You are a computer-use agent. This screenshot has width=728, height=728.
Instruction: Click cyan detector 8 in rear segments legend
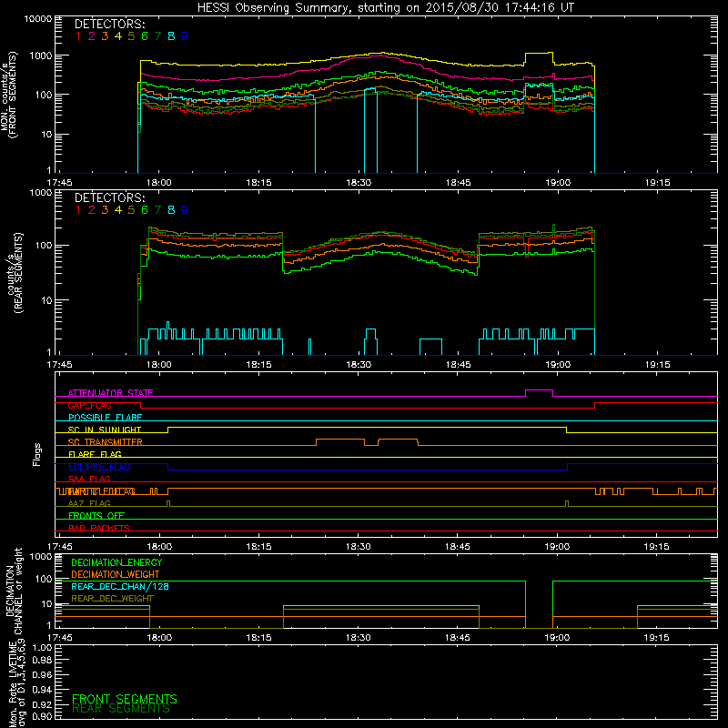[171, 210]
